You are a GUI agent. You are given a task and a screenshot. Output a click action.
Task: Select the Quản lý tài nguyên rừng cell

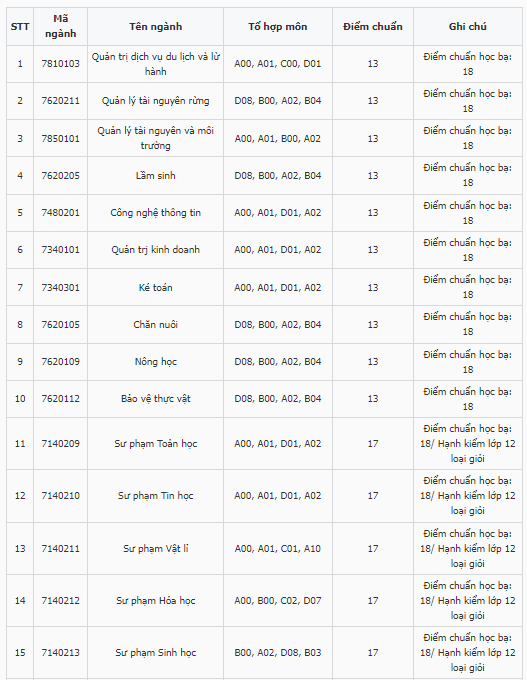tap(155, 101)
